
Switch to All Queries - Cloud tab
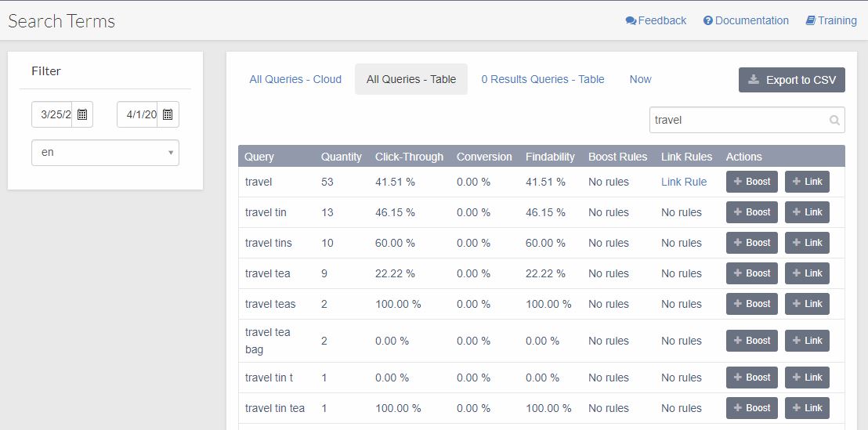point(295,79)
